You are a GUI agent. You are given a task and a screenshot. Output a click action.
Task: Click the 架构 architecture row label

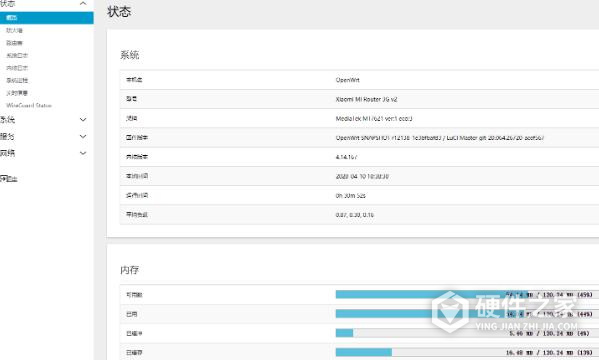131,118
